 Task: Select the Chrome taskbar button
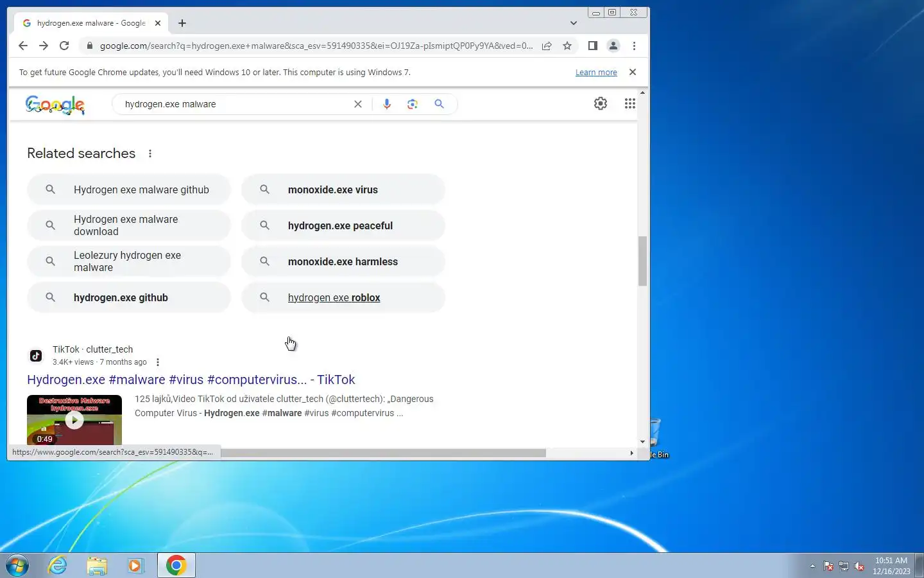tap(176, 566)
